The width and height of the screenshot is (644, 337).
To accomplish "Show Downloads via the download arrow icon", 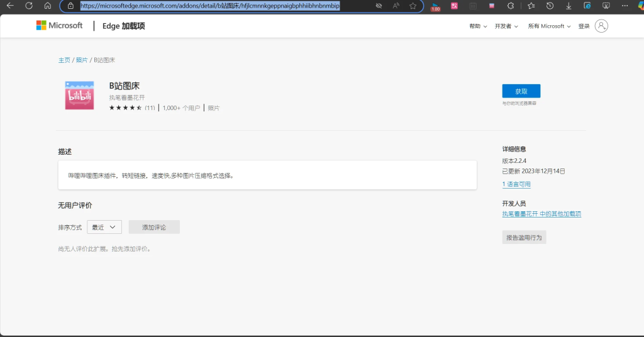I will 569,6.
